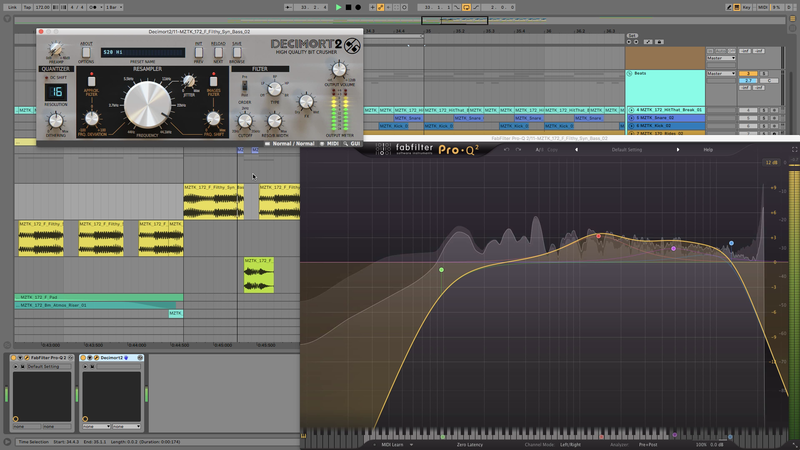Toggle Pro-Q 2 full screen icon
This screenshot has width=800, height=450.
pyautogui.click(x=794, y=149)
